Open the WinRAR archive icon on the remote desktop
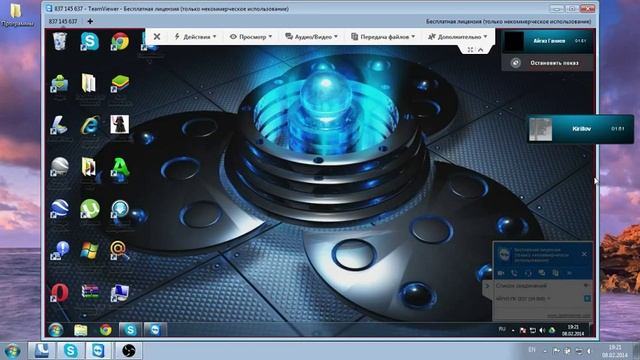Viewport: 640px width, 360px height. click(x=89, y=291)
